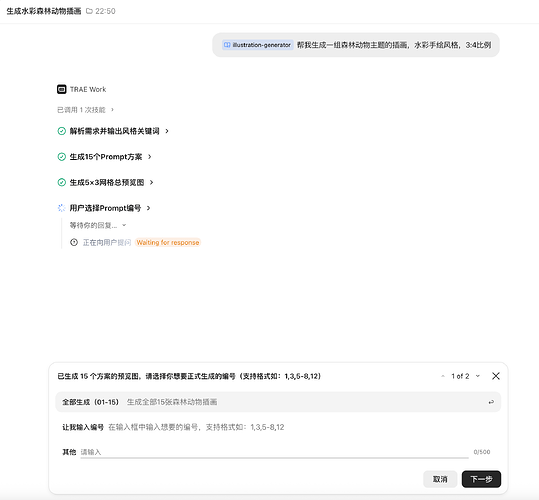
Task: Click green check icon for 生成15个Prompt方案
Action: click(x=62, y=157)
